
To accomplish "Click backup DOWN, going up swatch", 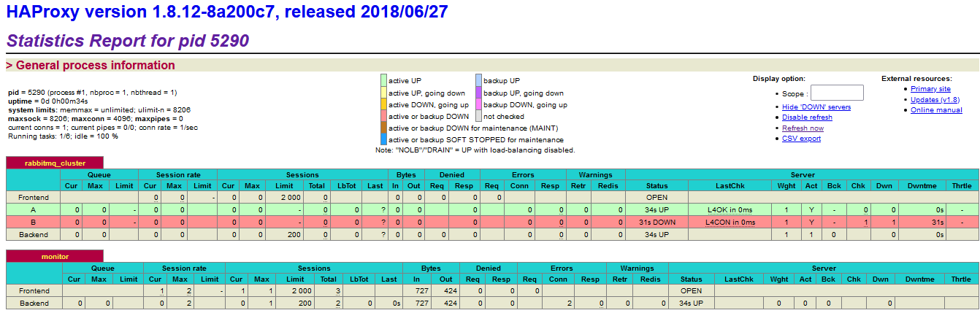I will (478, 104).
